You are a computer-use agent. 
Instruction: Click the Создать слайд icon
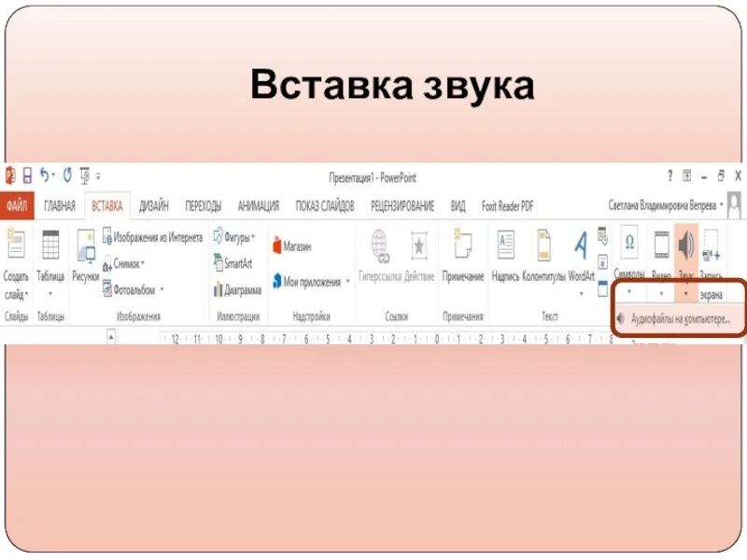15,244
